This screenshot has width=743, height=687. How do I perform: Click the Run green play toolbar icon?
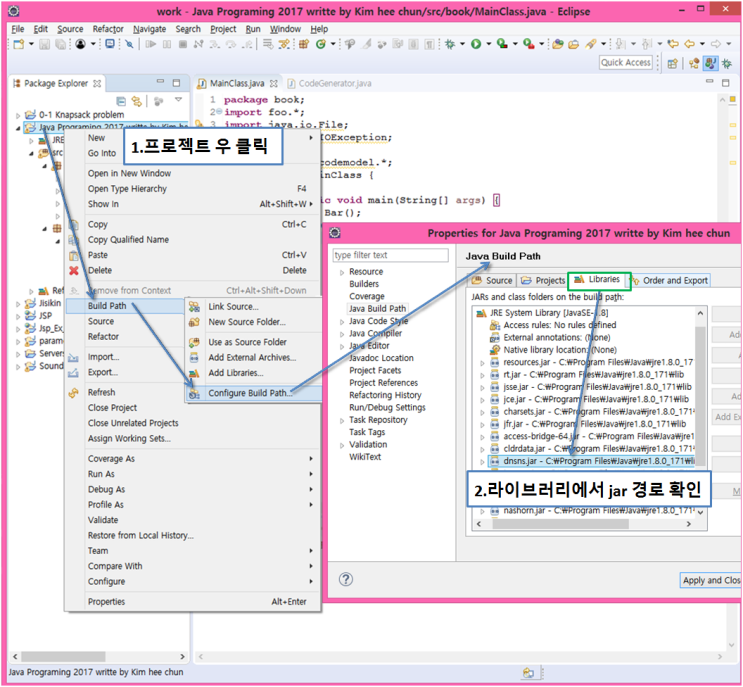[475, 44]
